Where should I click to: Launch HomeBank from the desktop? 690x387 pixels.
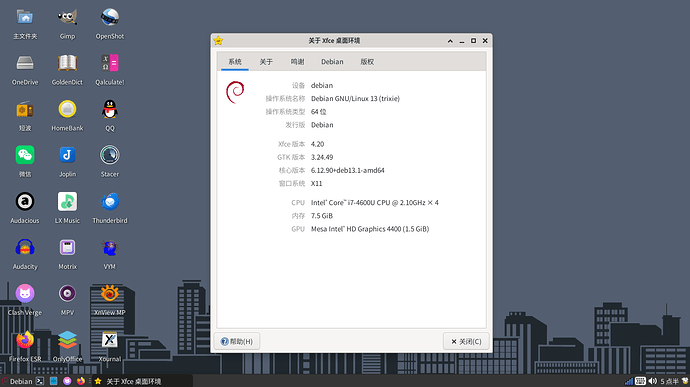pos(67,110)
